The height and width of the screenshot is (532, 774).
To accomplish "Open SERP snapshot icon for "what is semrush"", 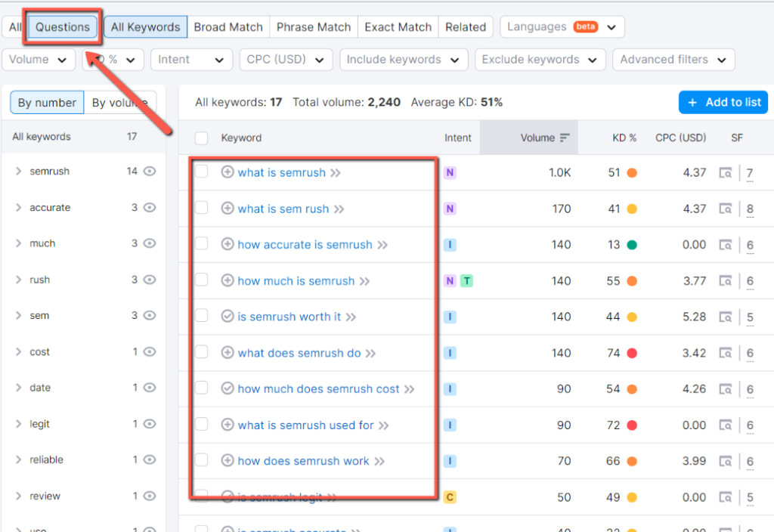I will [x=726, y=172].
